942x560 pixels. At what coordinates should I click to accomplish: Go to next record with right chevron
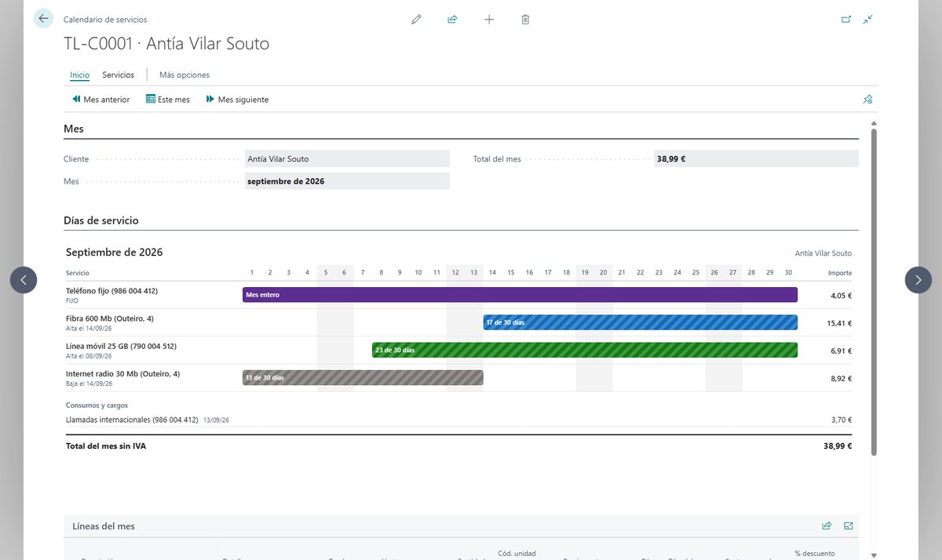tap(918, 280)
